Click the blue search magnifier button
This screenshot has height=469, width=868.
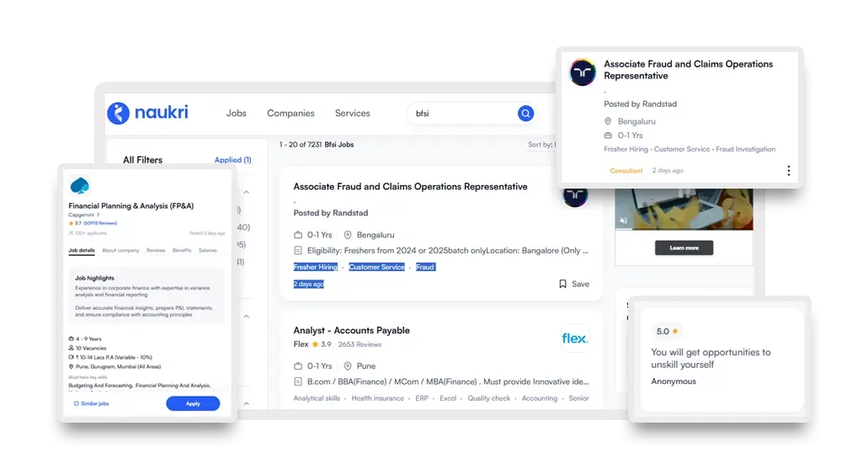(525, 114)
